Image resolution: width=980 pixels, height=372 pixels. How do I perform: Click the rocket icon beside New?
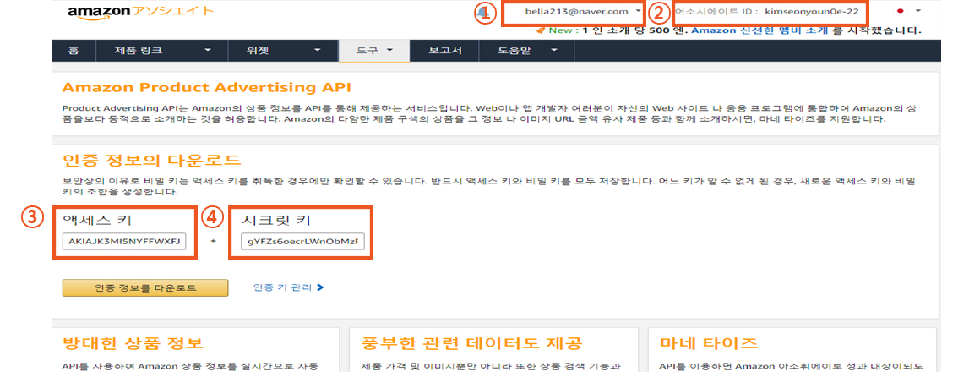(x=541, y=30)
